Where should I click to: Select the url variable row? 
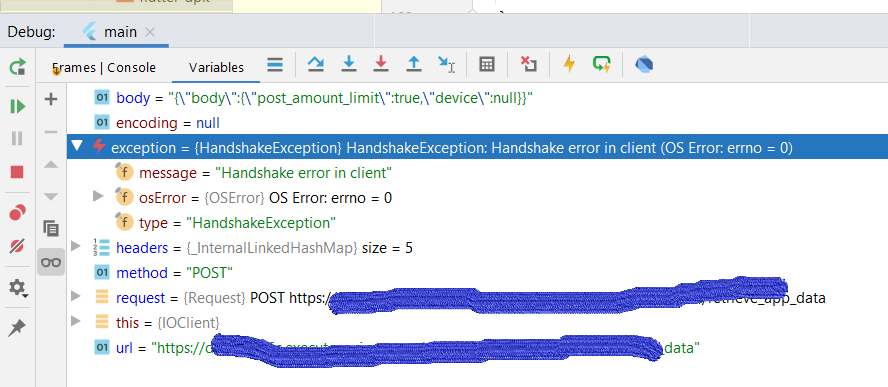(x=477, y=347)
